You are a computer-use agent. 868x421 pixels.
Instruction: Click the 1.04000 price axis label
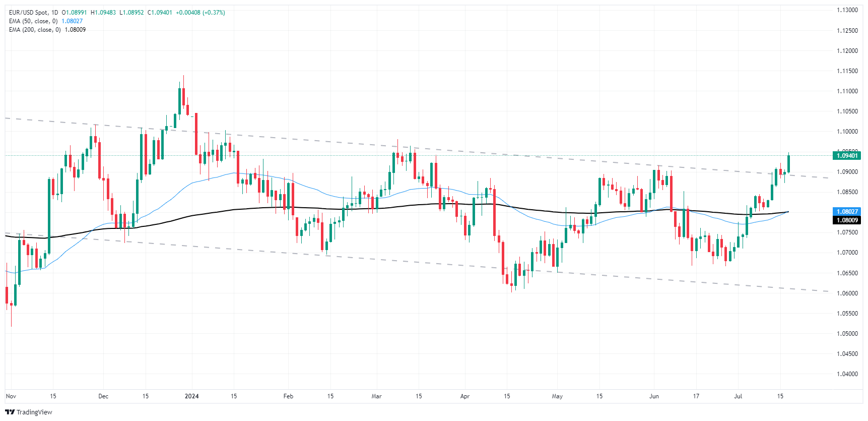point(847,374)
